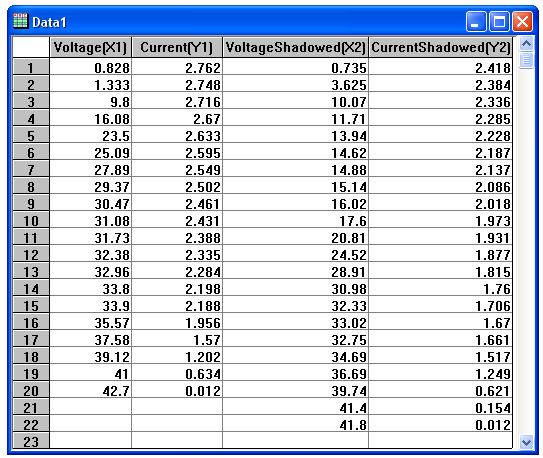
Task: Click the Current cell 2.716
Action: 177,101
